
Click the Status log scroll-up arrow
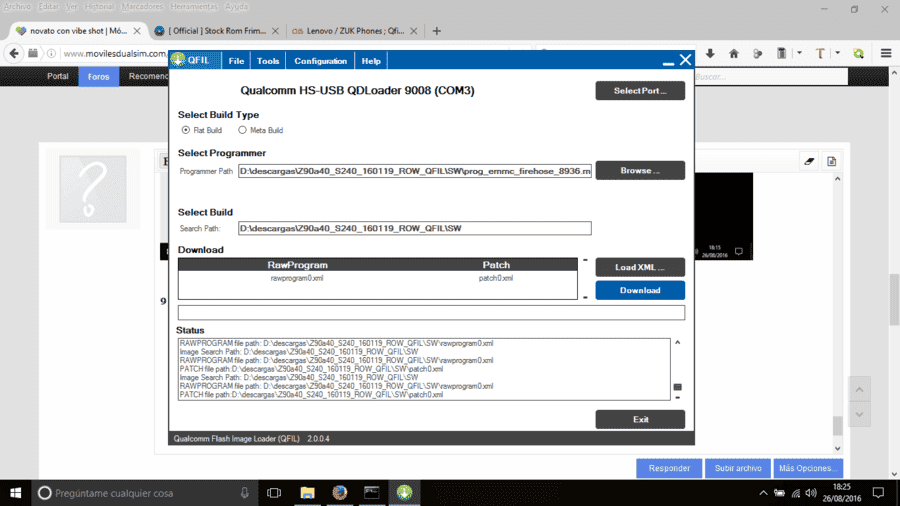[x=678, y=342]
